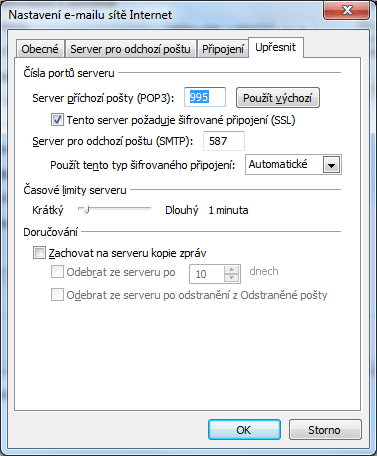The height and width of the screenshot is (456, 377).
Task: Open the encryption type dropdown Automatické
Action: (x=293, y=165)
